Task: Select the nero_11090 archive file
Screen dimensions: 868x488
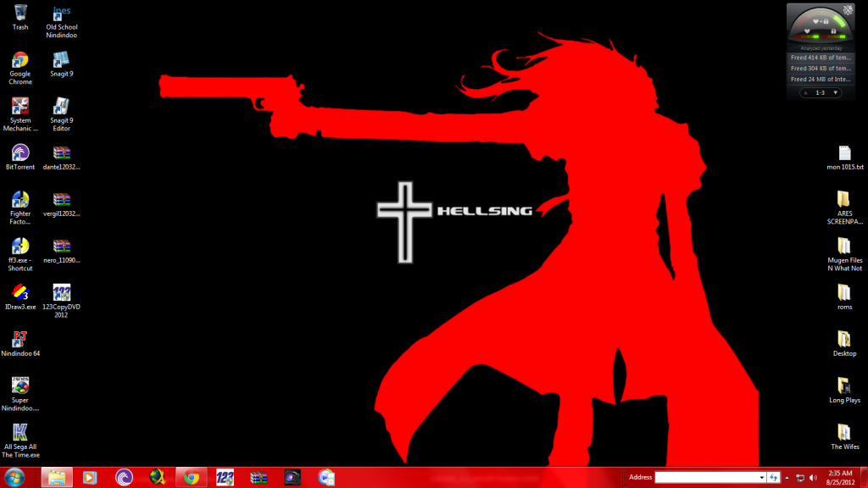Action: click(x=61, y=250)
